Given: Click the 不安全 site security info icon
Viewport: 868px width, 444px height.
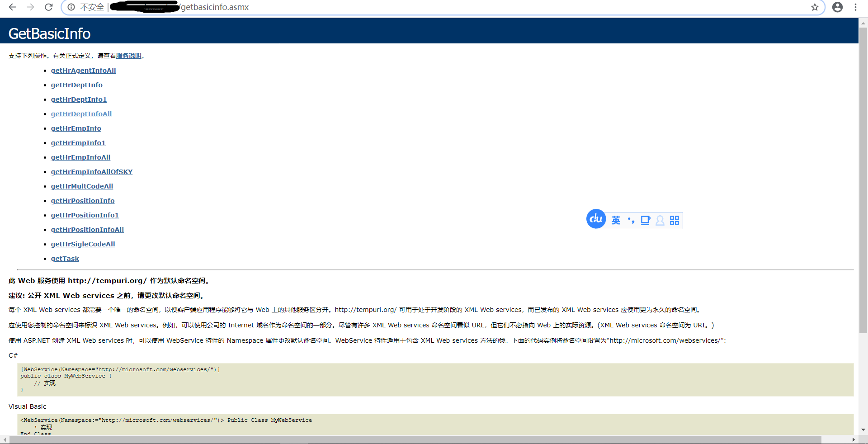Looking at the screenshot, I should pos(71,7).
